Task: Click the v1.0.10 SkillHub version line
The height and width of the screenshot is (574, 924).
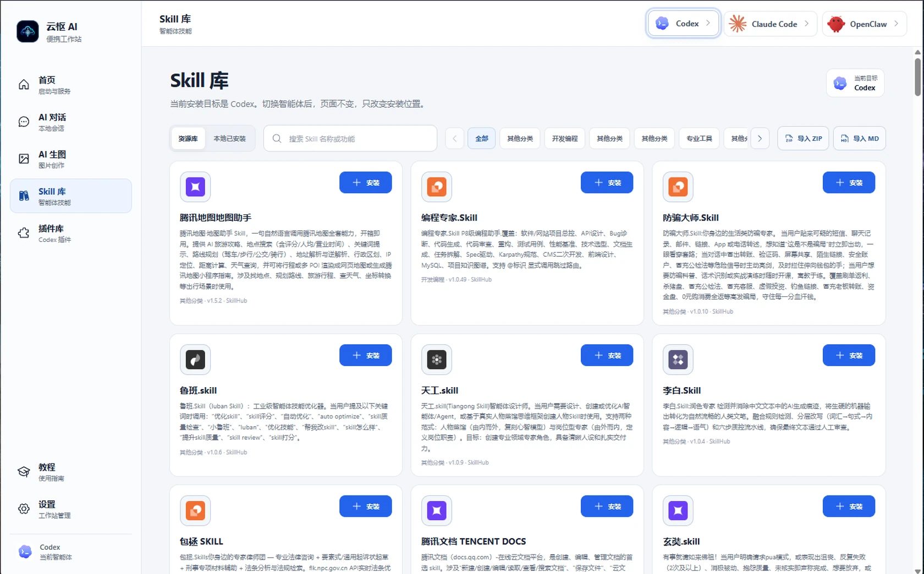Action: point(698,312)
